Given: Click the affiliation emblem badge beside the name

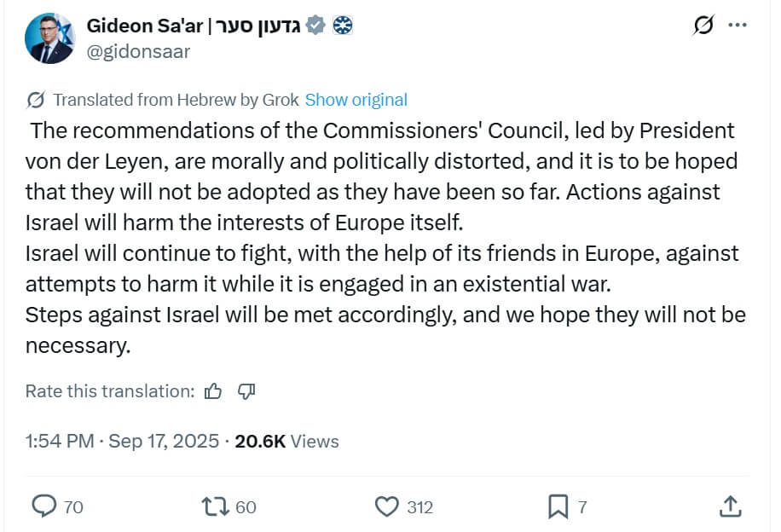Looking at the screenshot, I should point(342,26).
